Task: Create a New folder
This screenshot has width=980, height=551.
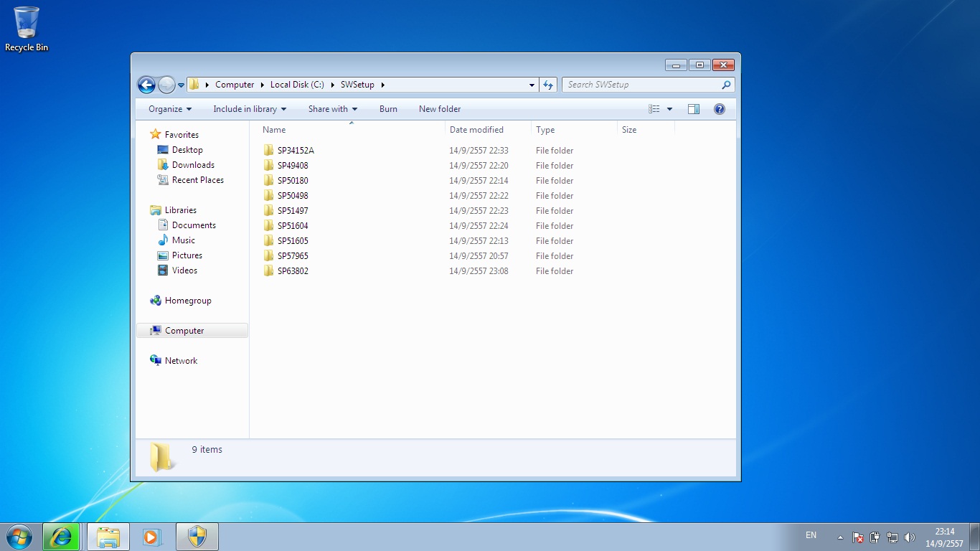Action: 440,109
